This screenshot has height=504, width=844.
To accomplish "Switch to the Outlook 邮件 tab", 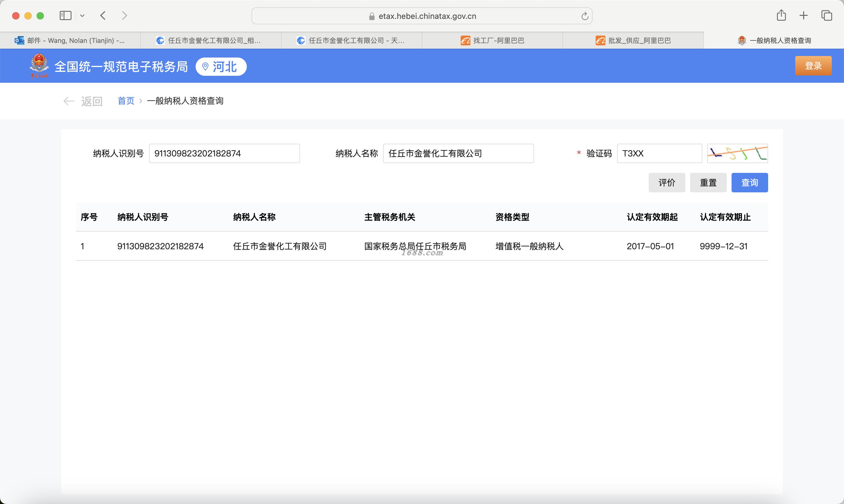I will pyautogui.click(x=70, y=40).
